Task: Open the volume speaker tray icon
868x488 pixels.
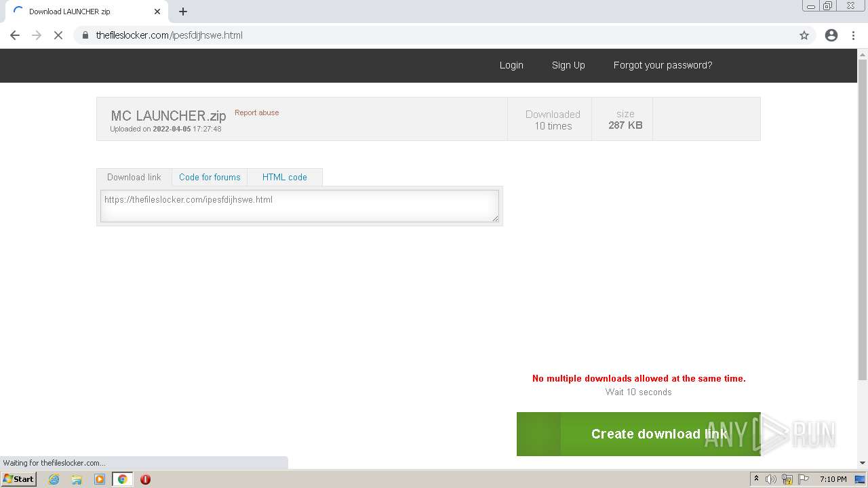Action: [771, 479]
